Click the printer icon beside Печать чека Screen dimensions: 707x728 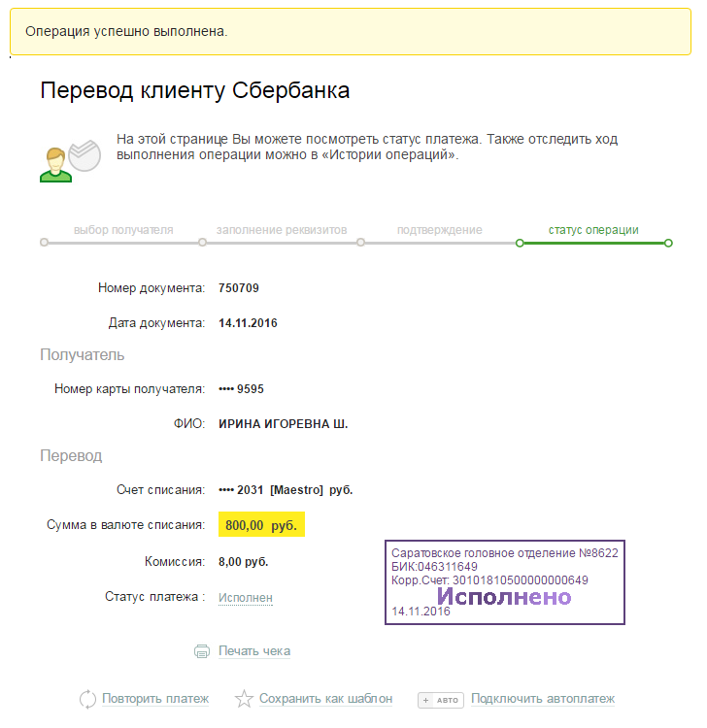tap(202, 651)
